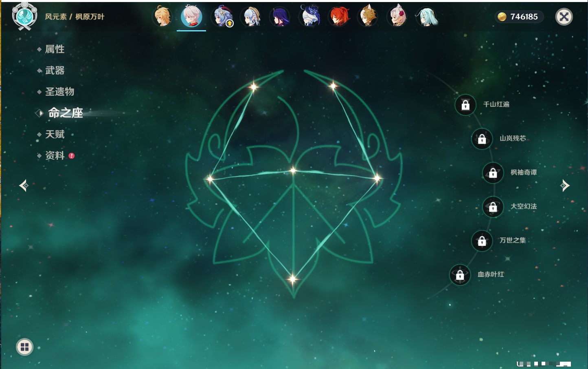Click the 血赤叶红 constellation label
This screenshot has width=588, height=369.
491,274
